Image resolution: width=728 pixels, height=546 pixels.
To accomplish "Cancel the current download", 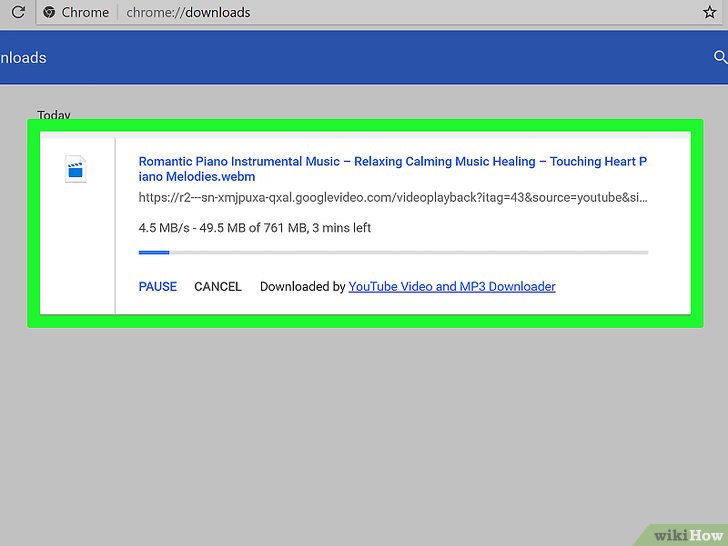I will point(218,286).
